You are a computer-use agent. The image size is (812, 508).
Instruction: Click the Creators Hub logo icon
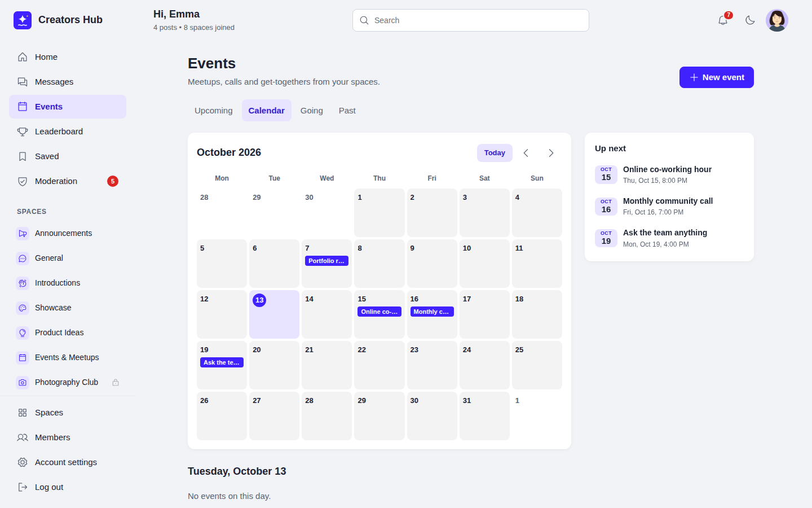pyautogui.click(x=23, y=20)
